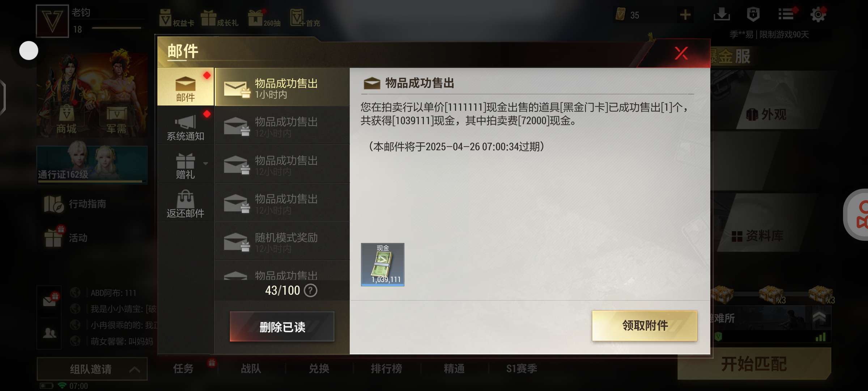Open the list menu icon at top right
Screen dimensions: 868x391
[x=786, y=14]
